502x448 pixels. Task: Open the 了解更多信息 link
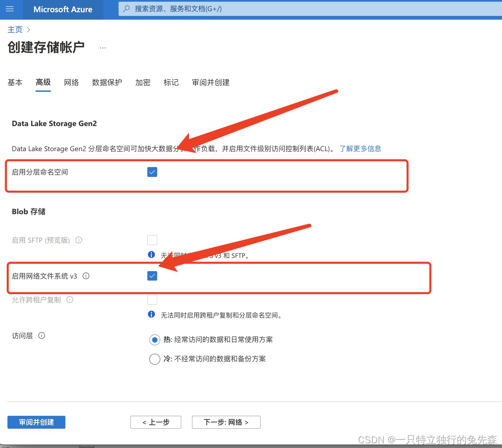click(x=360, y=149)
